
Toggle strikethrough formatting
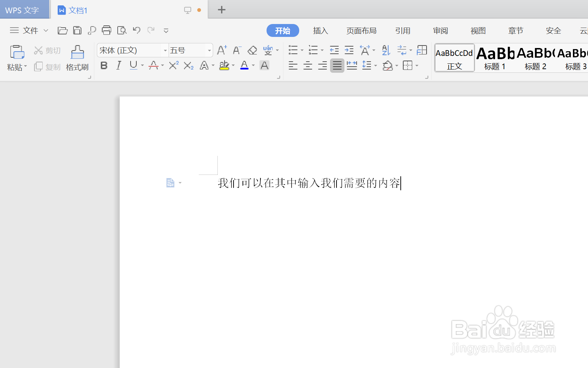point(154,66)
